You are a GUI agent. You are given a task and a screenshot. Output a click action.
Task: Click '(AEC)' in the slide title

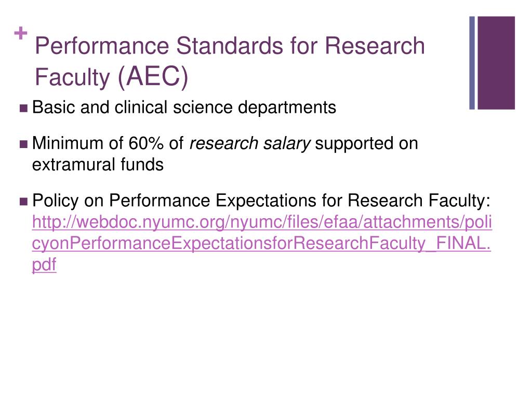(153, 76)
